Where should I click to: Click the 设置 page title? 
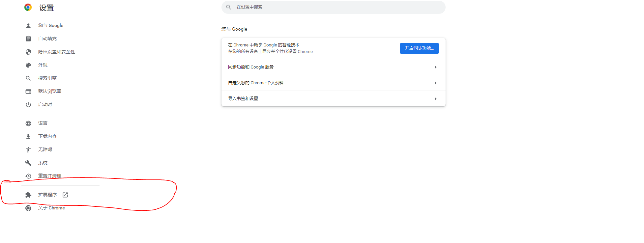(46, 8)
